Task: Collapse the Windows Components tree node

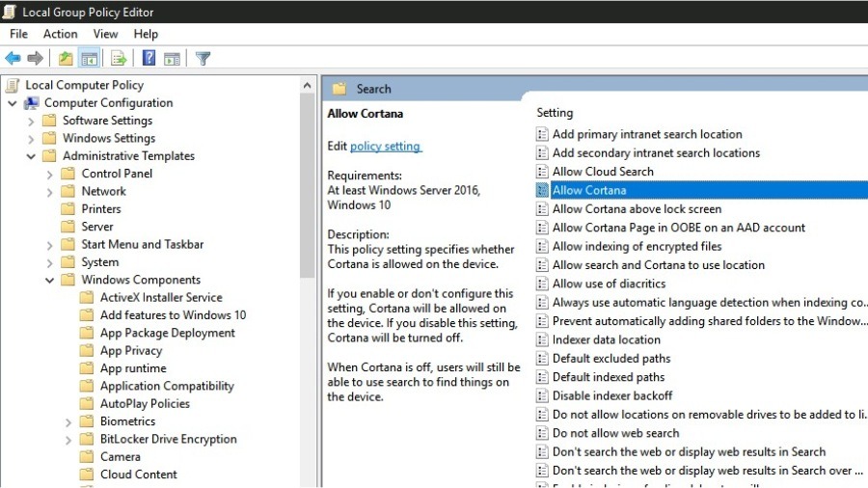Action: pyautogui.click(x=50, y=281)
